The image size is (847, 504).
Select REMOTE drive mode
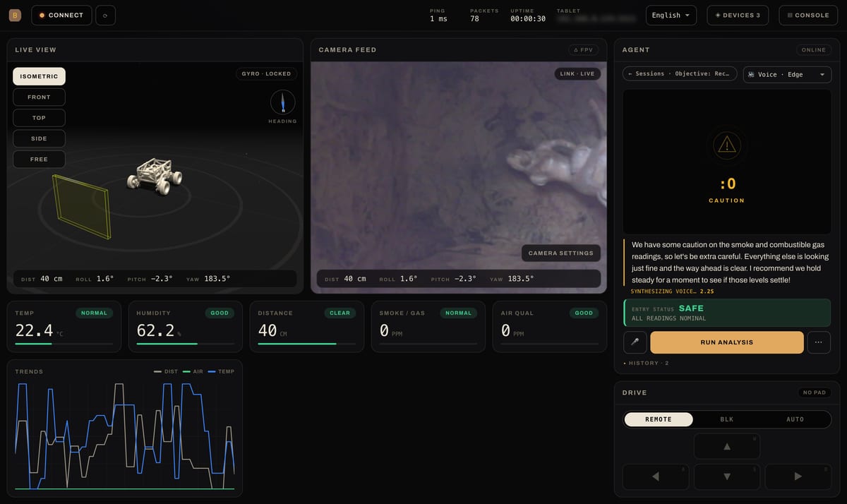pos(659,419)
